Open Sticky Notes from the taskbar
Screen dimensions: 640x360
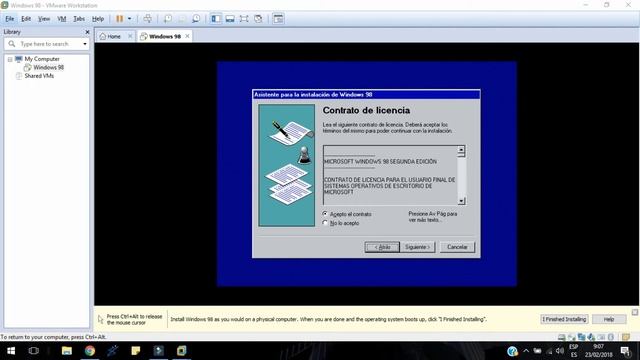(136, 351)
